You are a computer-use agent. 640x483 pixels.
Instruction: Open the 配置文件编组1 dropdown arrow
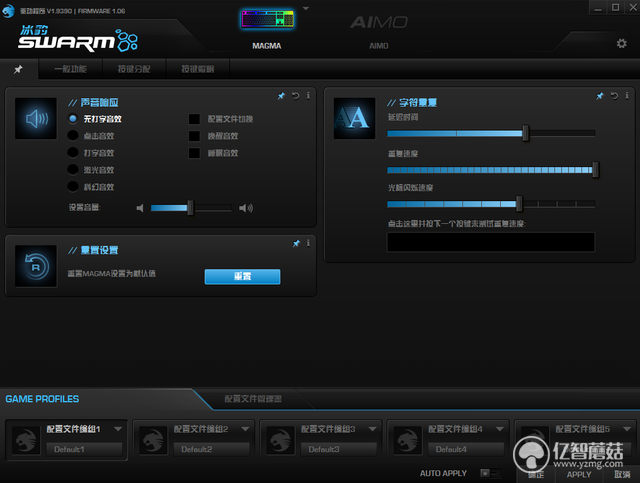[x=118, y=429]
